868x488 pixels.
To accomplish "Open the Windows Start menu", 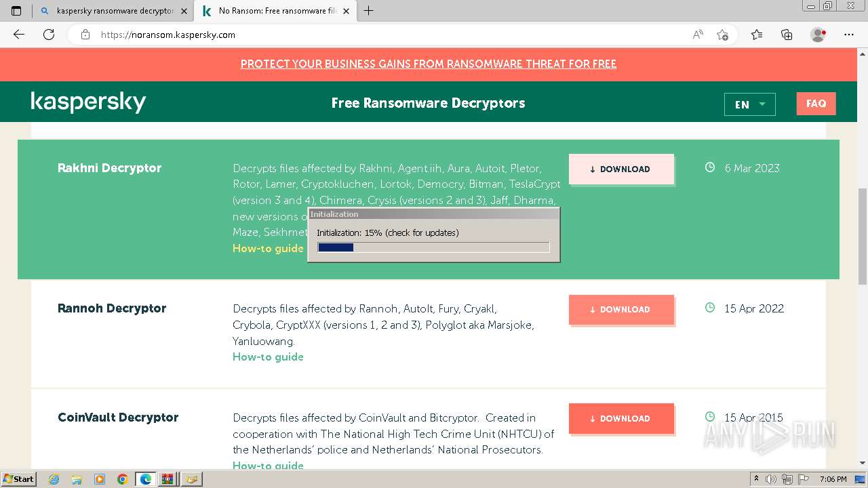I will pos(18,479).
